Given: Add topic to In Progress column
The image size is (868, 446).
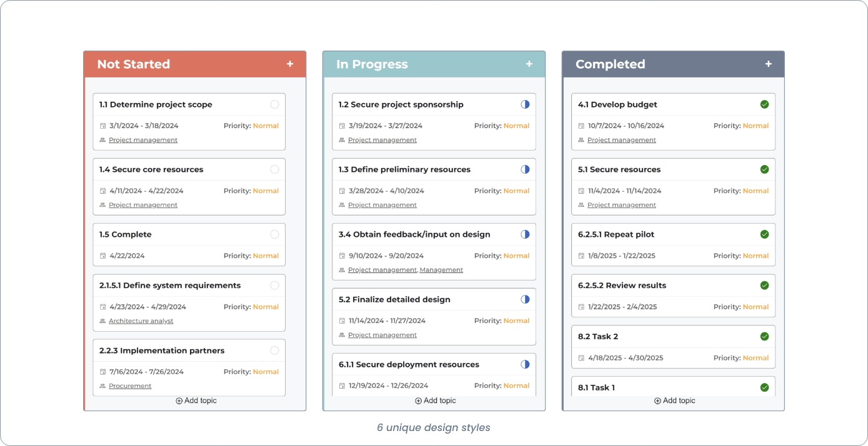Looking at the screenshot, I should tap(436, 400).
